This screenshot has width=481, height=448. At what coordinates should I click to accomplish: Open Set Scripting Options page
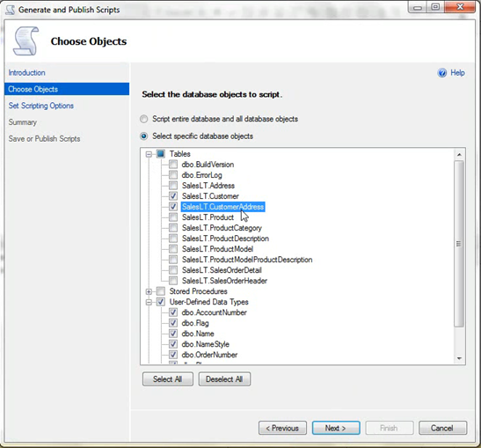pyautogui.click(x=41, y=106)
